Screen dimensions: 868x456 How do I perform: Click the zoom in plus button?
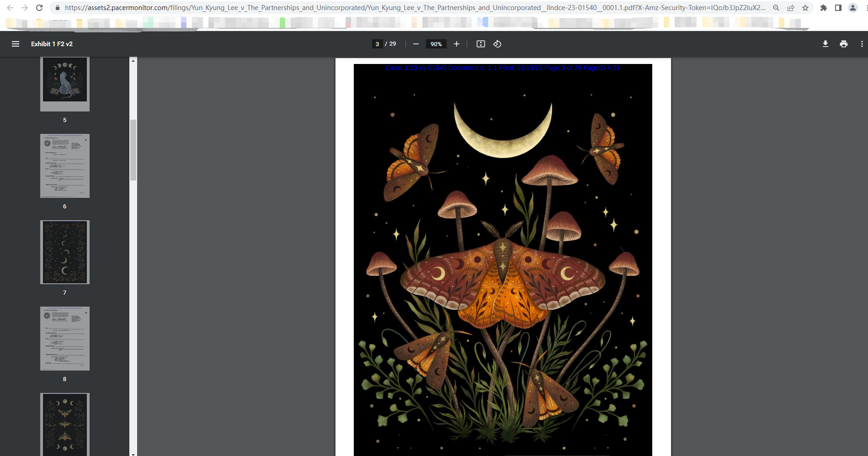tap(456, 44)
